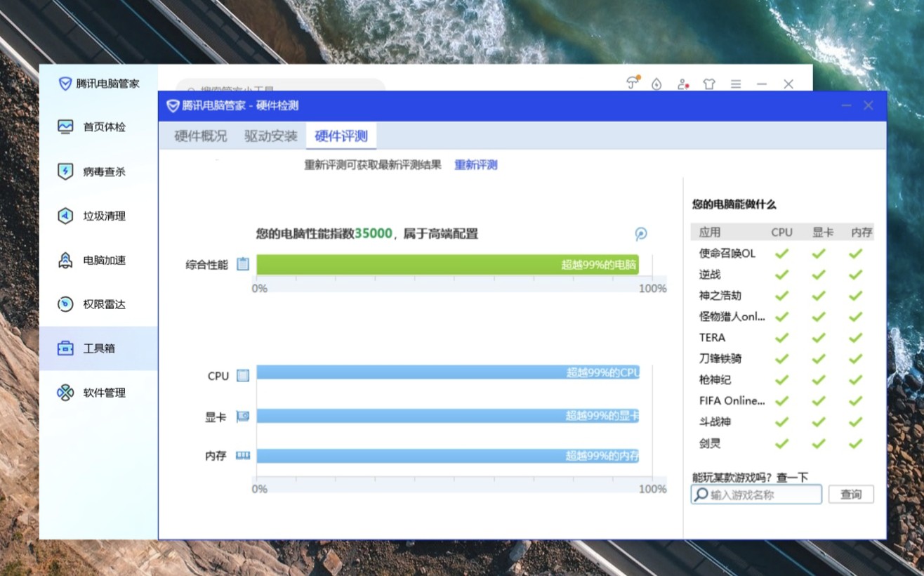
Task: Open the hamburger main menu in header
Action: click(735, 84)
